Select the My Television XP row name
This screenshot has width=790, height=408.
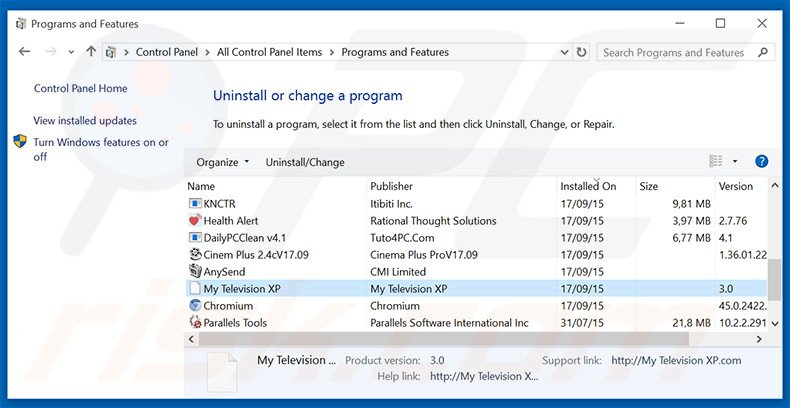coord(242,289)
